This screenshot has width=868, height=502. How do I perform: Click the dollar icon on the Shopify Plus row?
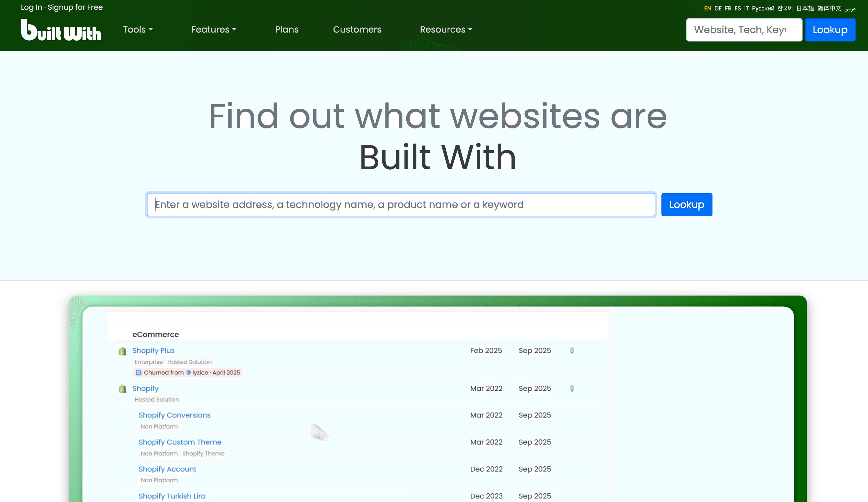pyautogui.click(x=572, y=351)
